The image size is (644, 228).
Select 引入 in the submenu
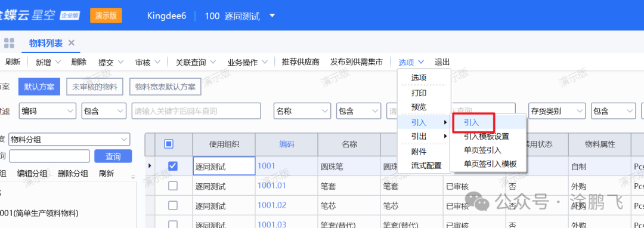472,122
